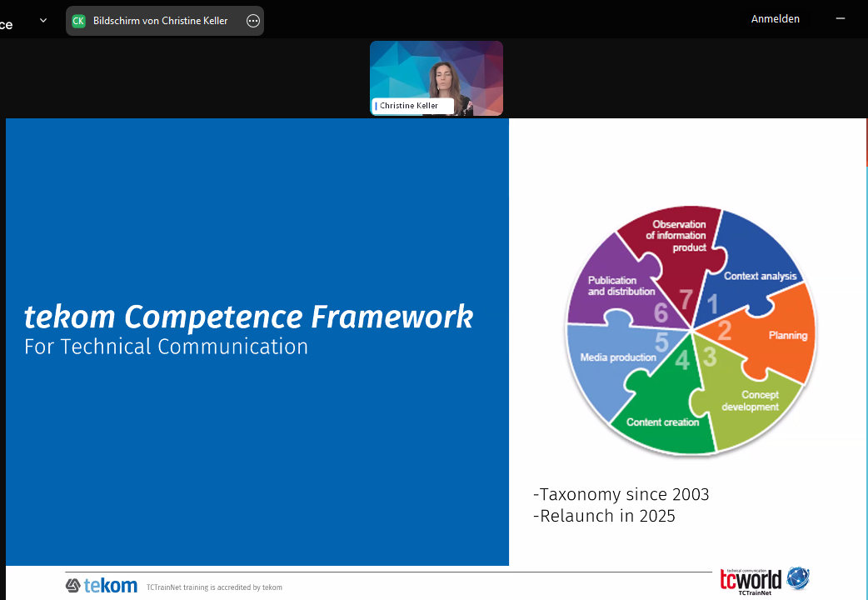Minimize the meeting window
This screenshot has width=868, height=600.
pos(840,19)
